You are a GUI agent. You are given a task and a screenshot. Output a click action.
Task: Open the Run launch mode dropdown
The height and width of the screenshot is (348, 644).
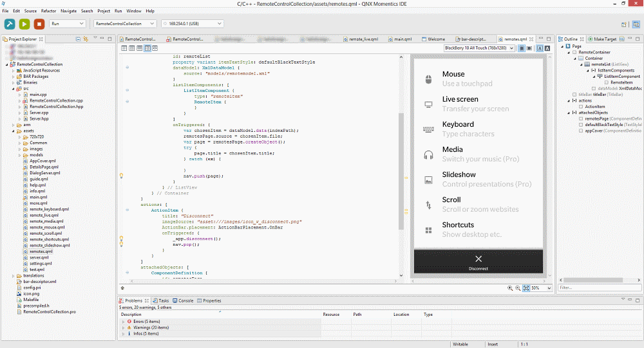coord(68,24)
